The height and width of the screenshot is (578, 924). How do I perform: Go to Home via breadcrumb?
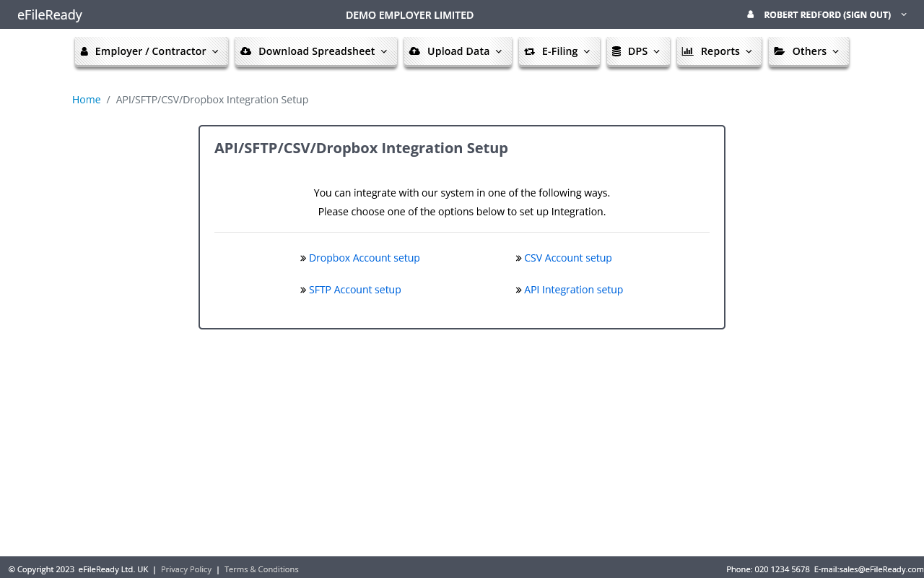(x=86, y=100)
